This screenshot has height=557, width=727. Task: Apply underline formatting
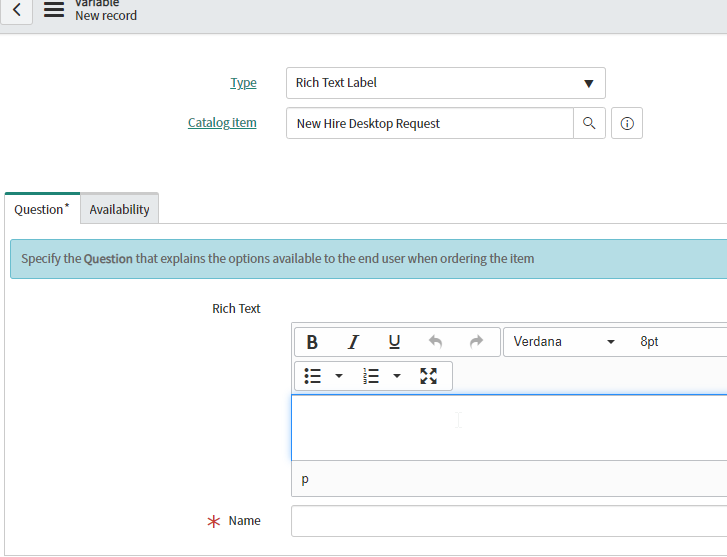394,342
